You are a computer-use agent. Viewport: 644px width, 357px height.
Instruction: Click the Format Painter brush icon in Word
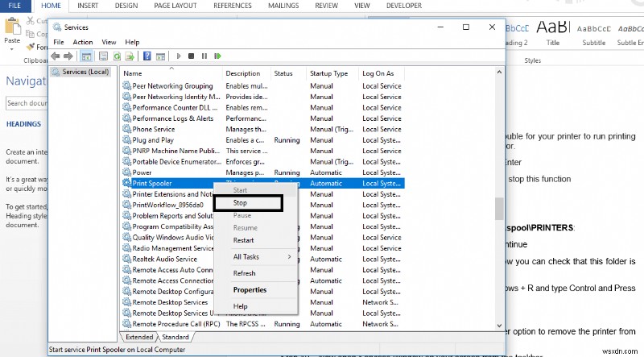[30, 47]
